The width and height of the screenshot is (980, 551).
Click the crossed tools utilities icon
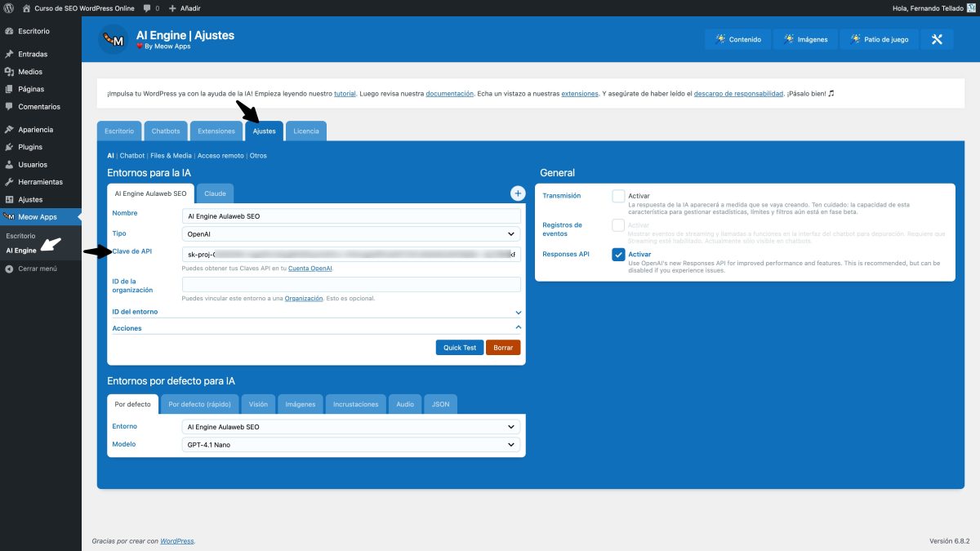click(936, 38)
